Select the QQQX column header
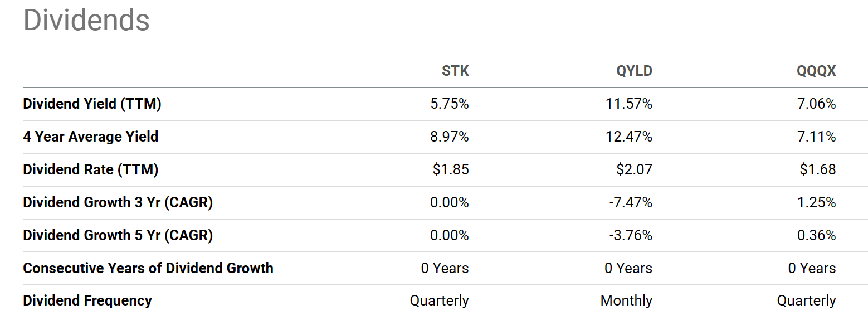868x320 pixels. pos(817,71)
